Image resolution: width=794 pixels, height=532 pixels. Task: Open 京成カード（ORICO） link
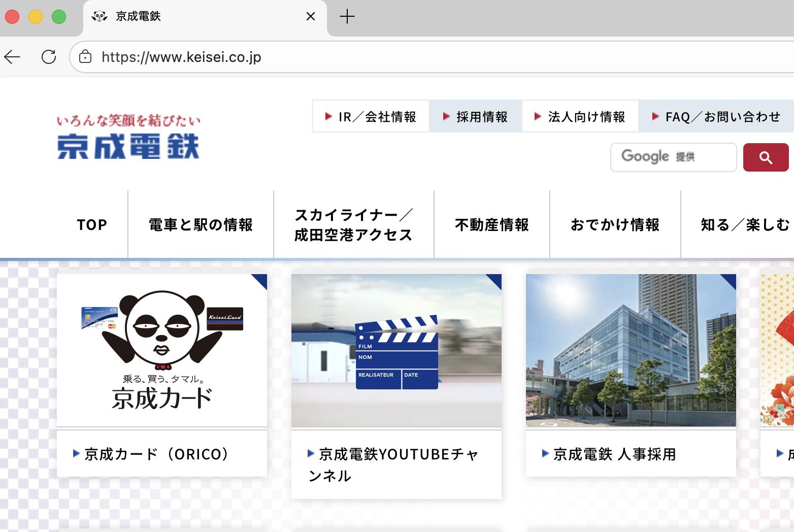157,454
